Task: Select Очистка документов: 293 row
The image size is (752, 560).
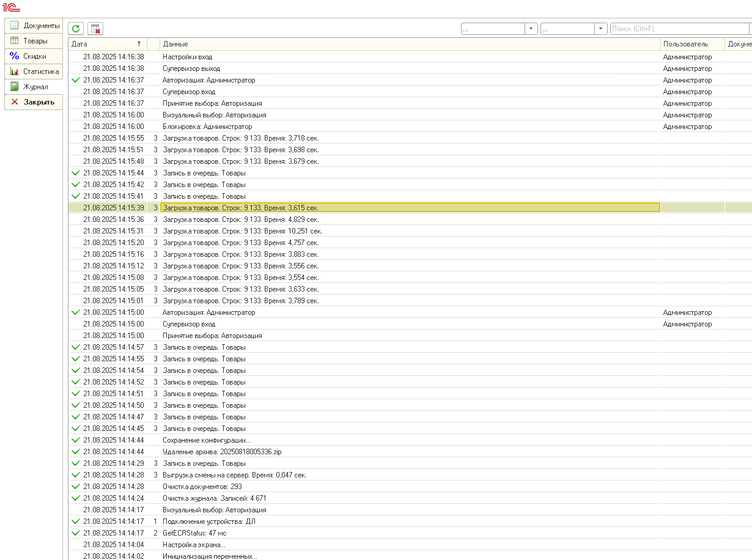Action: [x=410, y=487]
